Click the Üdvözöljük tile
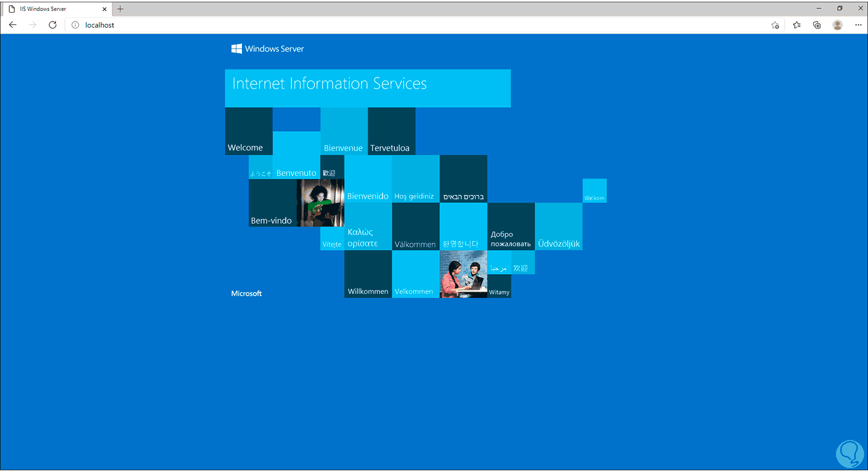868x472 pixels. 558,226
